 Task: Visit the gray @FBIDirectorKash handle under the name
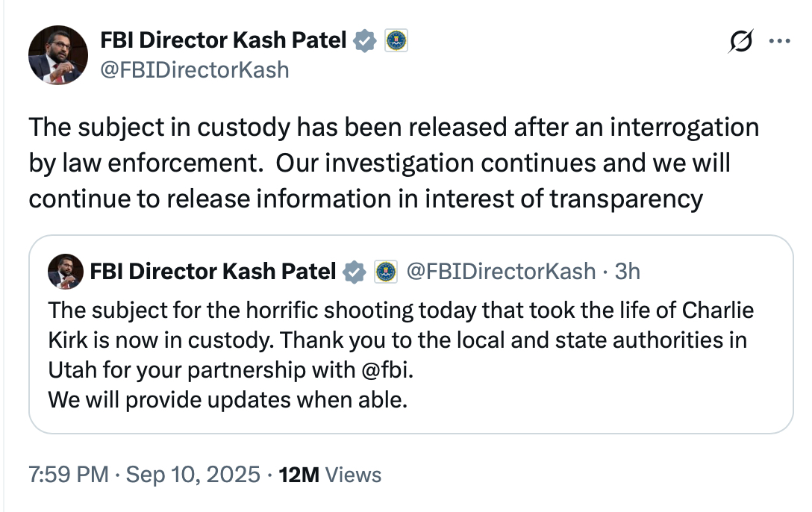pos(194,69)
